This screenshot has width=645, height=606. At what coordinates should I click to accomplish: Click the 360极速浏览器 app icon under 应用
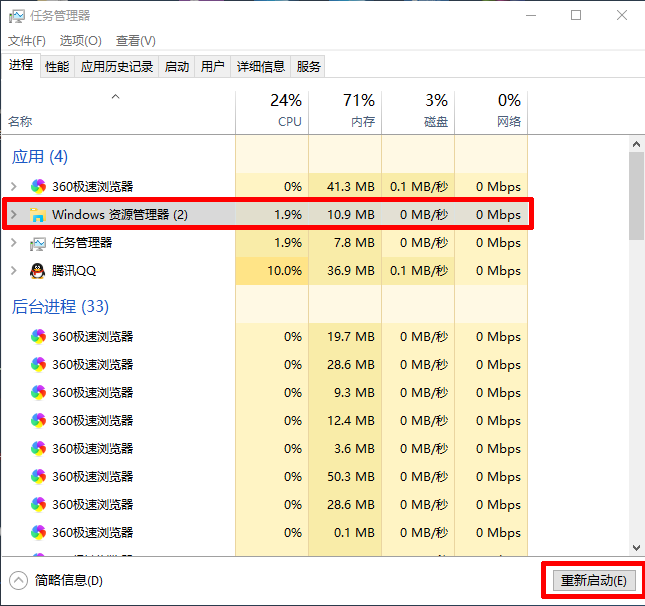[x=38, y=186]
